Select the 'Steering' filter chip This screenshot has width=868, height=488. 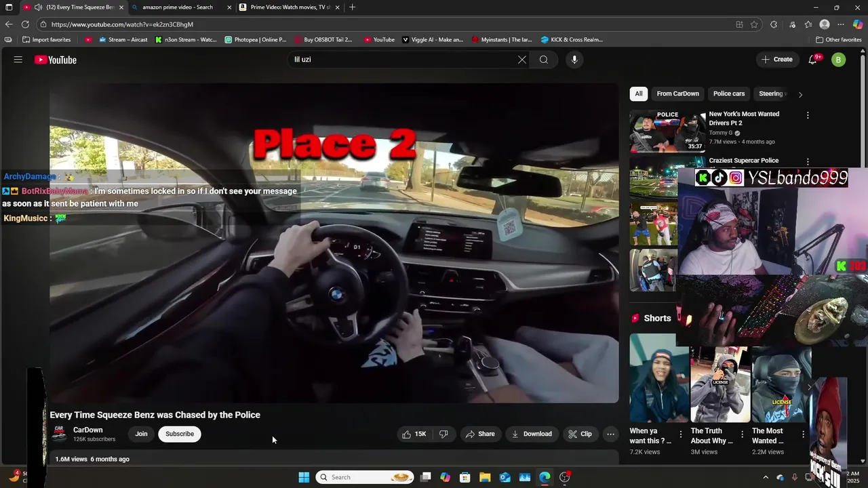pyautogui.click(x=771, y=94)
